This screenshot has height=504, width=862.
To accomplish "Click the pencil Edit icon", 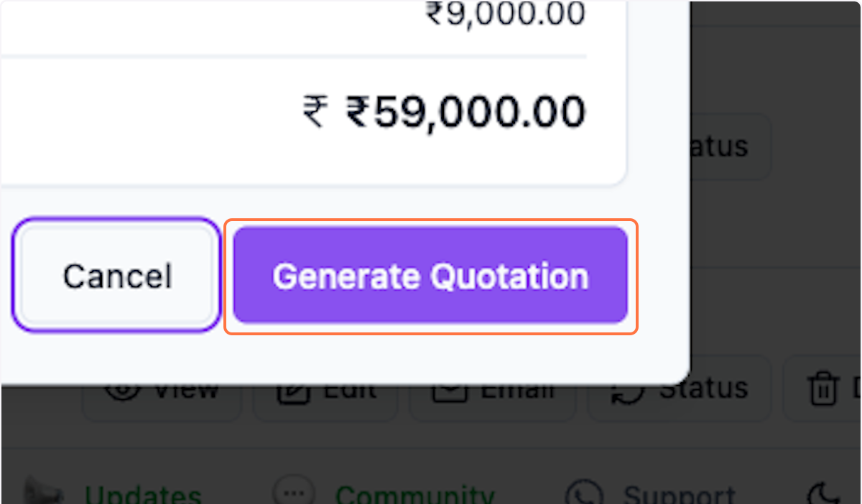I will (x=292, y=390).
